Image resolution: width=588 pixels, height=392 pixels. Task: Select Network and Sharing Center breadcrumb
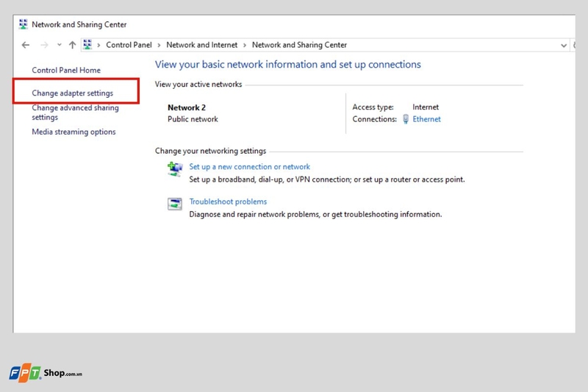(299, 45)
